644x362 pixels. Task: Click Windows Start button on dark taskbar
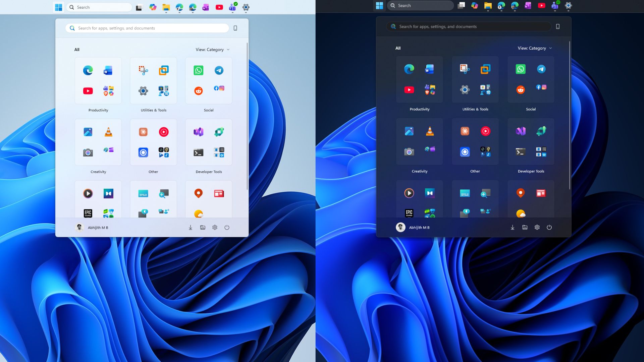point(379,6)
